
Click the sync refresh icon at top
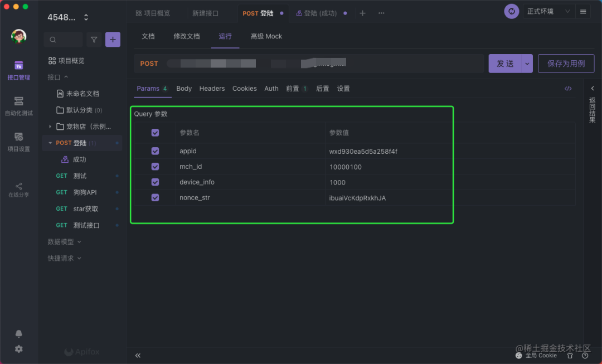(x=511, y=12)
